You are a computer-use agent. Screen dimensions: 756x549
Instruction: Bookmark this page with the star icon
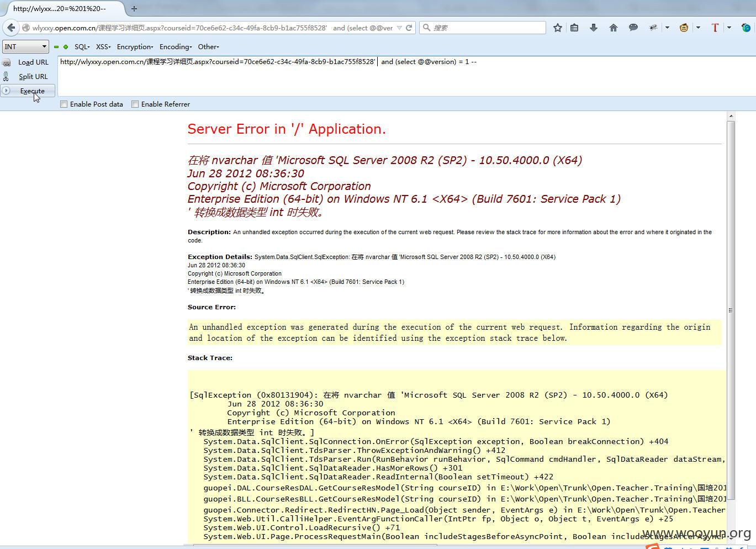tap(558, 28)
